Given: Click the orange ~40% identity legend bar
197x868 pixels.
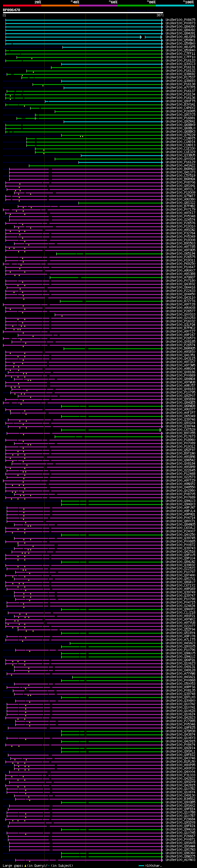Looking at the screenshot, I should [60, 6].
